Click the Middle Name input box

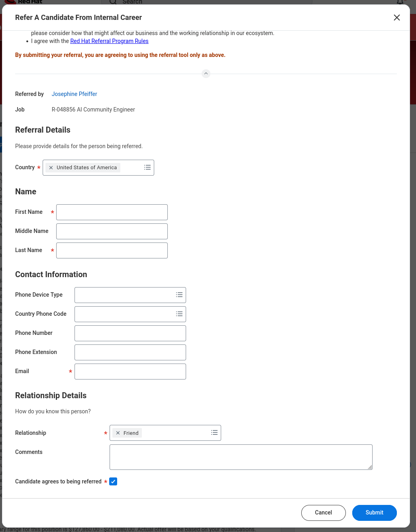112,231
